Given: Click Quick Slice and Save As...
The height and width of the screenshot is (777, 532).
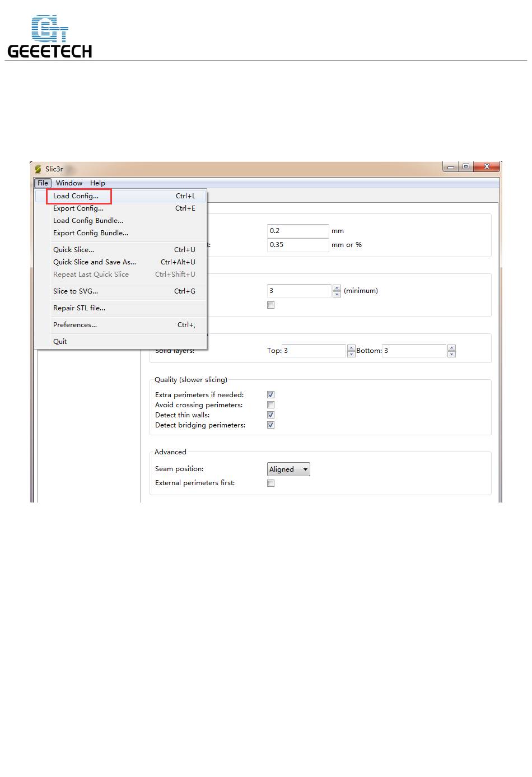Looking at the screenshot, I should 121,262.
